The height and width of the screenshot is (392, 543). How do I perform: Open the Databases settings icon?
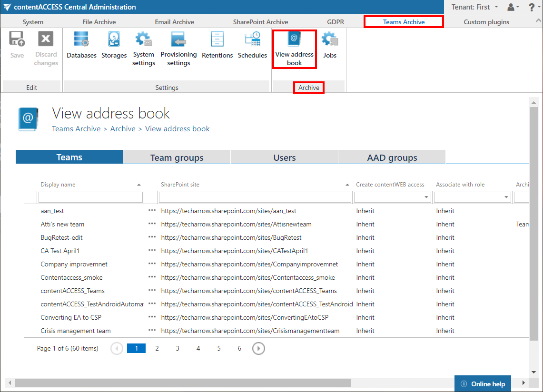pyautogui.click(x=81, y=46)
